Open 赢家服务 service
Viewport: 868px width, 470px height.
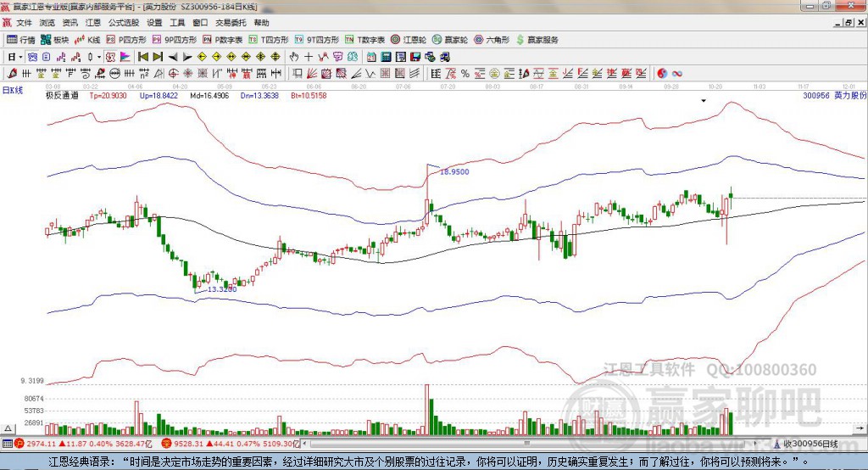[x=537, y=40]
